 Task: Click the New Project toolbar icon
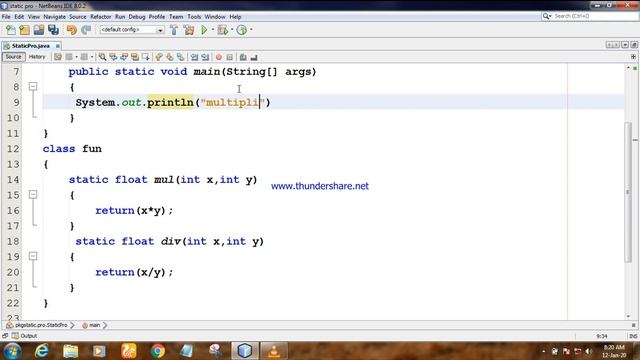pos(24,30)
